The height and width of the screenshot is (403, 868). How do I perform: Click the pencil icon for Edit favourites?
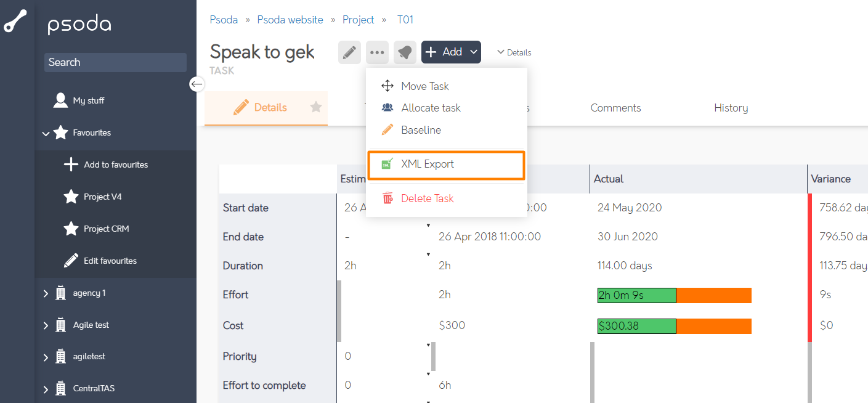71,261
